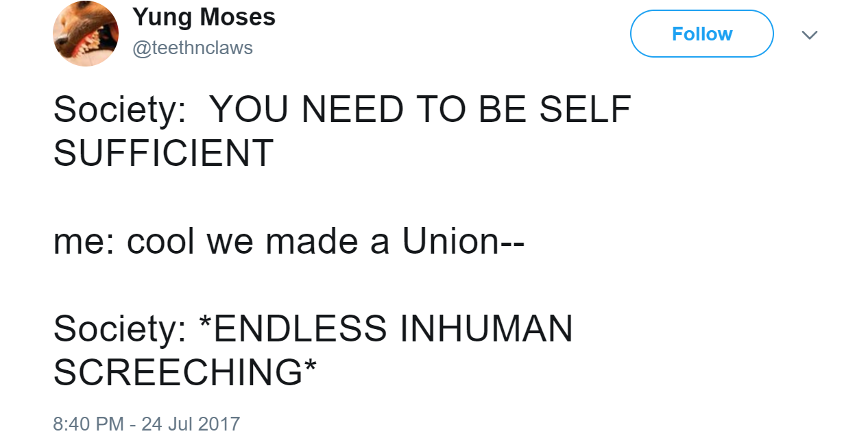Click the word SUFFICIENT in the tweet

[x=163, y=153]
